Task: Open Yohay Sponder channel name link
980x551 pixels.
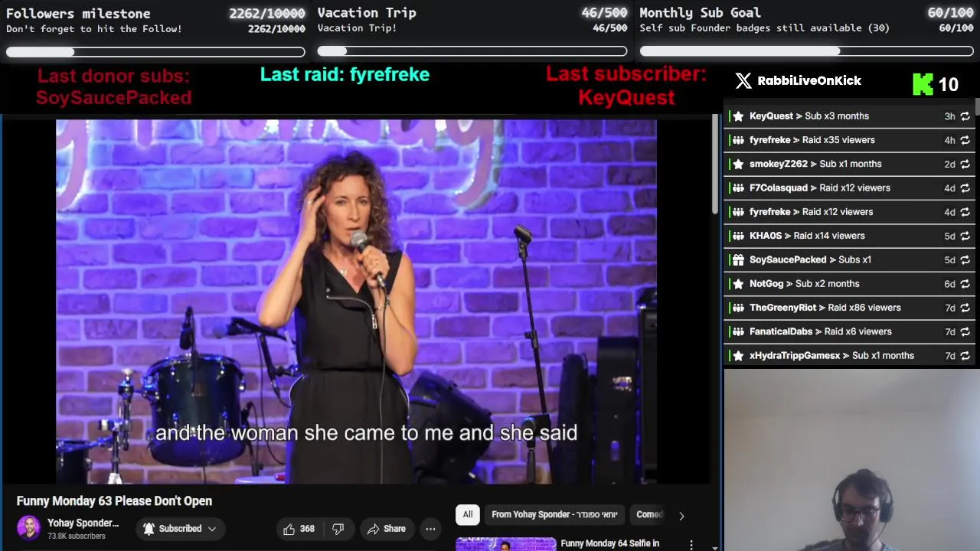Action: 83,523
